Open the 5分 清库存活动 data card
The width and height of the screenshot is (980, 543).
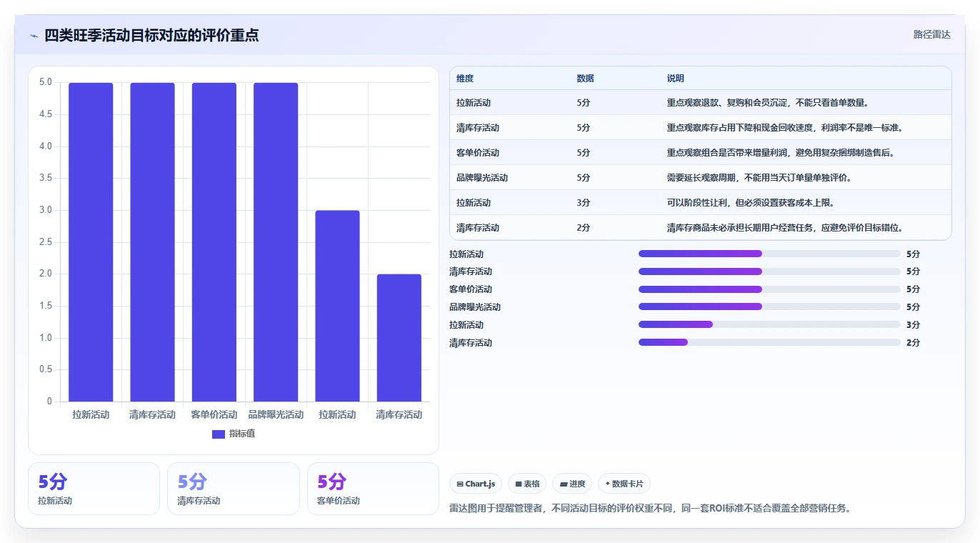234,489
